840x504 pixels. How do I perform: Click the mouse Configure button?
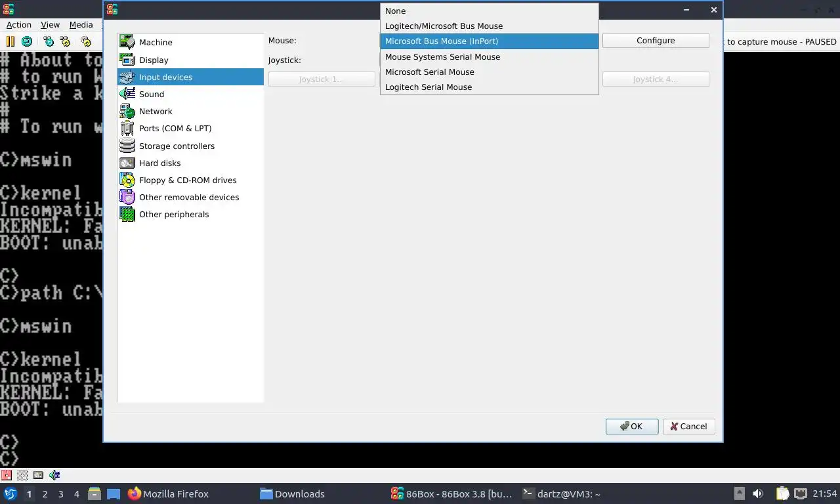tap(656, 41)
